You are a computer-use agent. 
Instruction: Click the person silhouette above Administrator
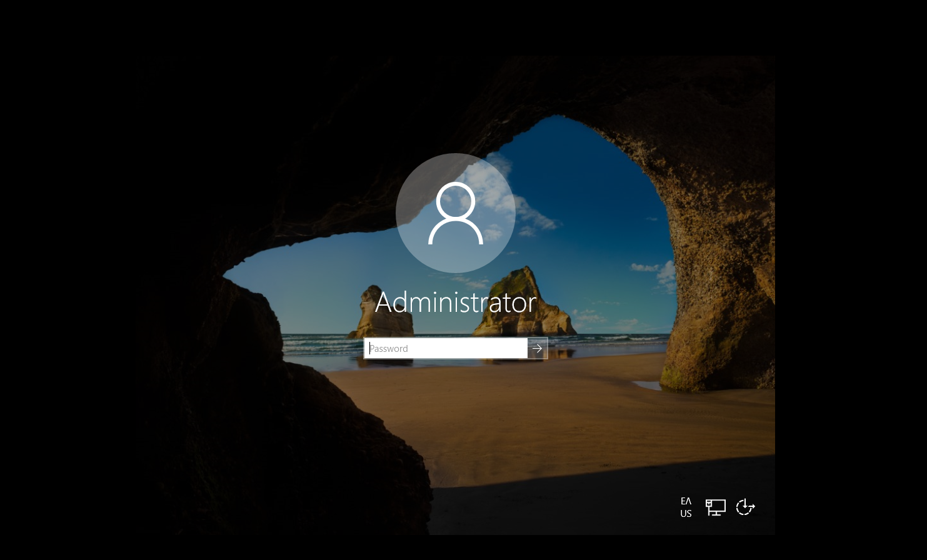pos(456,213)
